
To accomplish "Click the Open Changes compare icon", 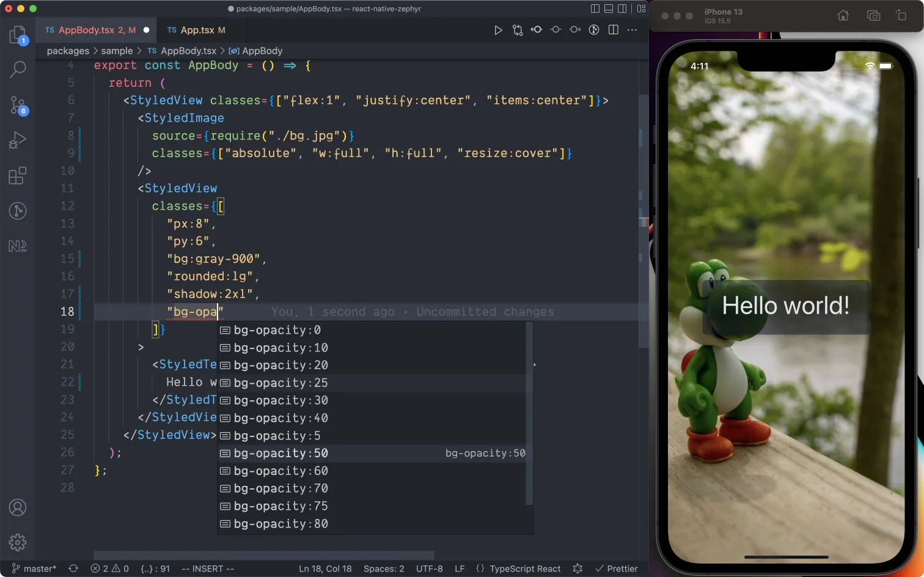I will (518, 30).
